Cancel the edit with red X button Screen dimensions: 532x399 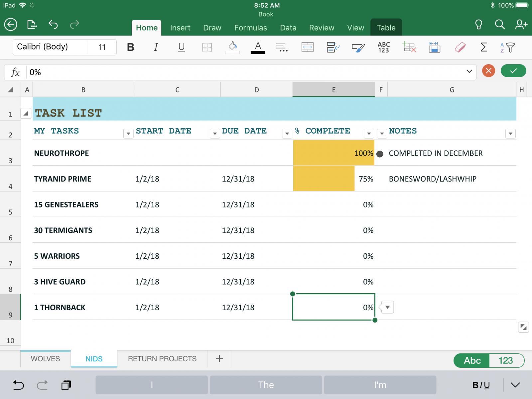[488, 71]
